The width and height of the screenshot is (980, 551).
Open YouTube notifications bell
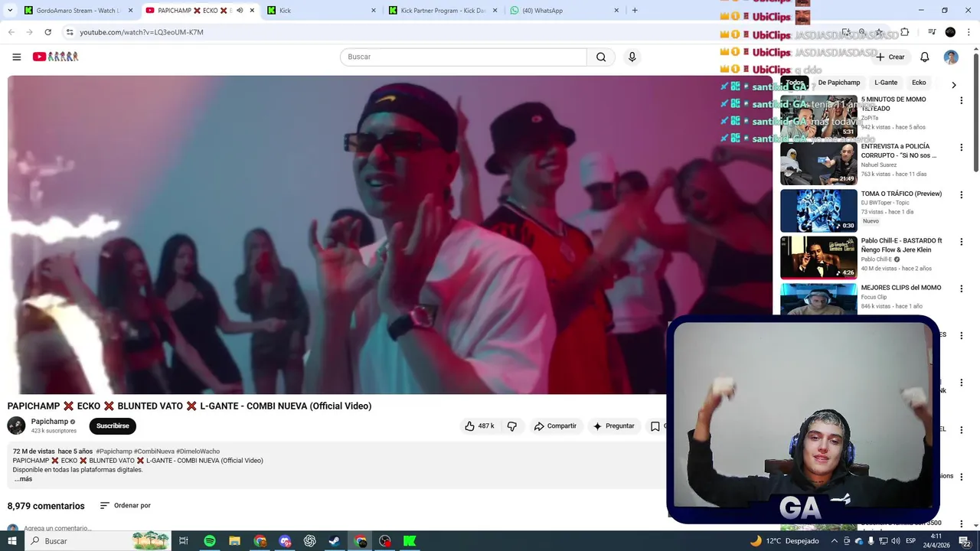[924, 57]
